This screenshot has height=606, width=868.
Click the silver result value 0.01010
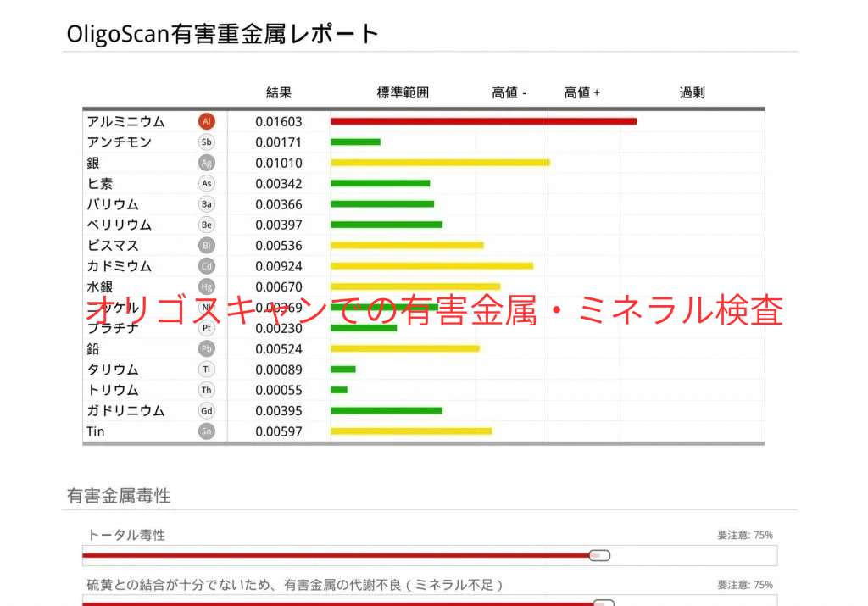278,163
